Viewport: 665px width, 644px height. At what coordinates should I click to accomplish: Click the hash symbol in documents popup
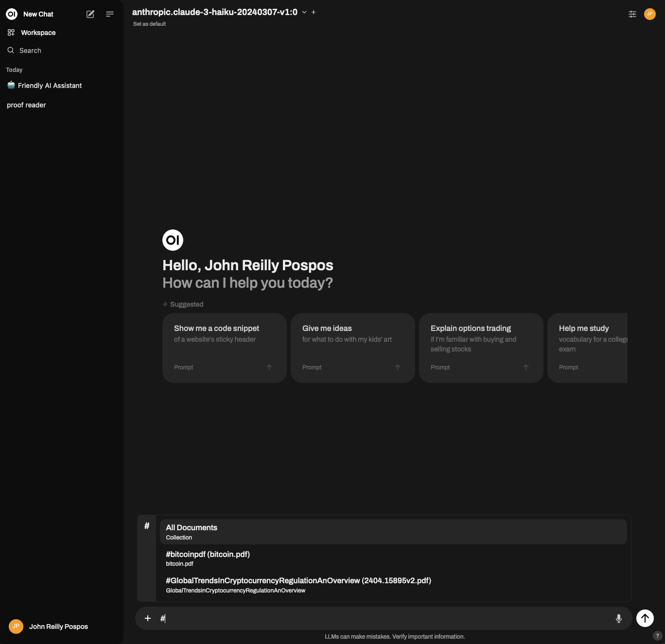point(147,526)
